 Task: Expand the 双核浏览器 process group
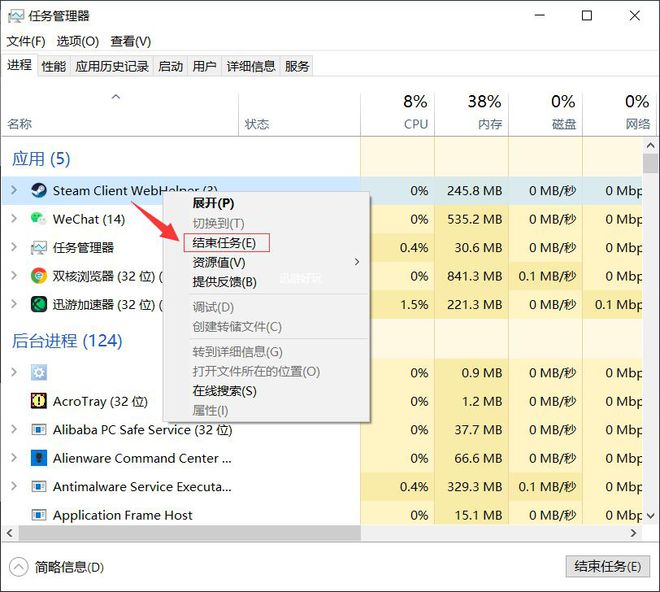coord(14,276)
